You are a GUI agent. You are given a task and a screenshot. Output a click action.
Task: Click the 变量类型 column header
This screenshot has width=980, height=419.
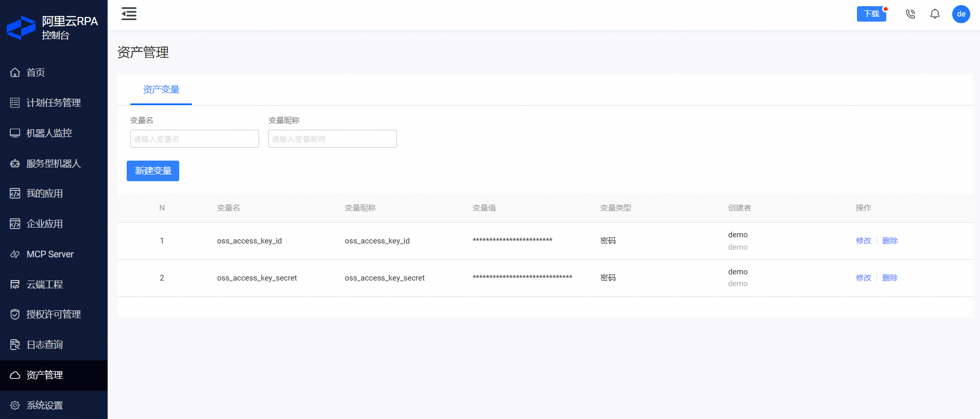point(615,208)
